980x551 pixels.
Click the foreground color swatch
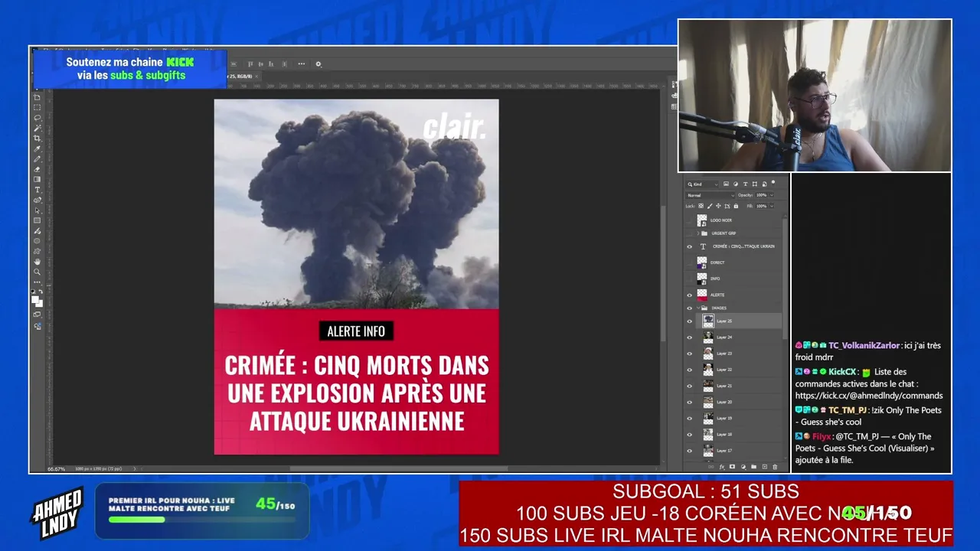tap(35, 299)
